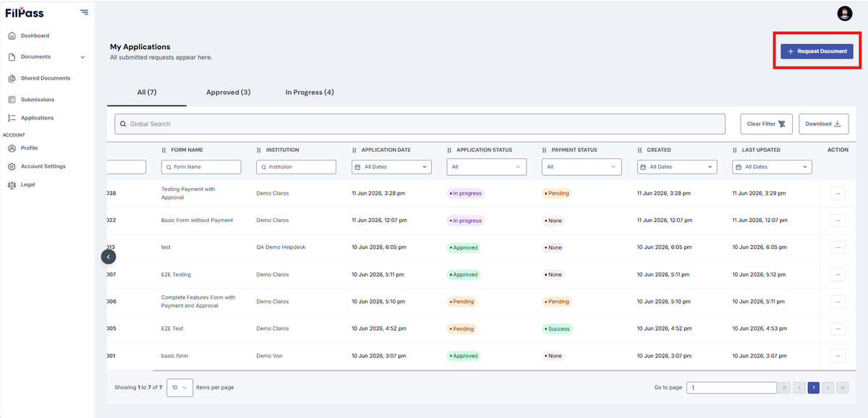This screenshot has height=418, width=868.
Task: Click the drag handle beside the FORM NAME column
Action: (164, 150)
